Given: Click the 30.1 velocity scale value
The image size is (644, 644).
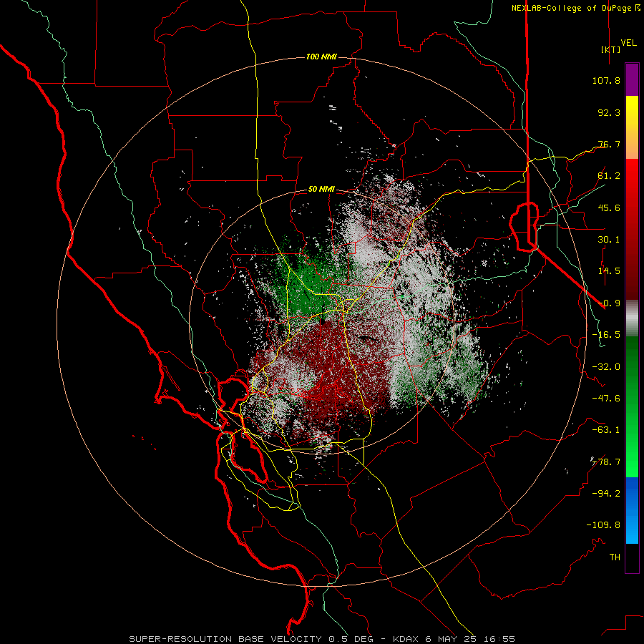Looking at the screenshot, I should point(609,240).
